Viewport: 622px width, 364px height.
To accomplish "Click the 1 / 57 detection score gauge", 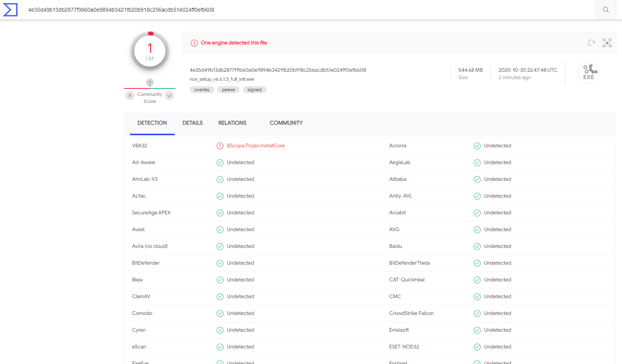I will 150,51.
